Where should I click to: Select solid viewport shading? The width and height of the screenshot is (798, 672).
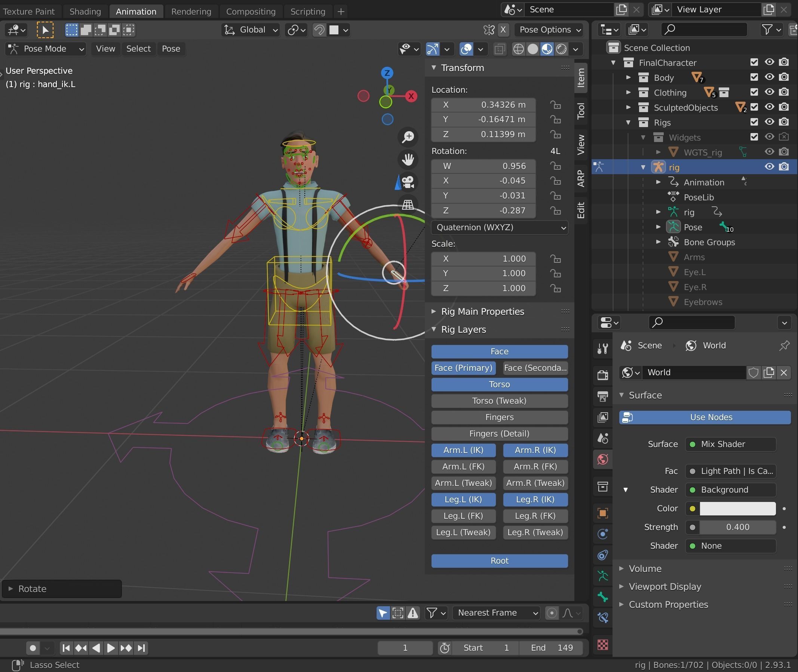(533, 49)
